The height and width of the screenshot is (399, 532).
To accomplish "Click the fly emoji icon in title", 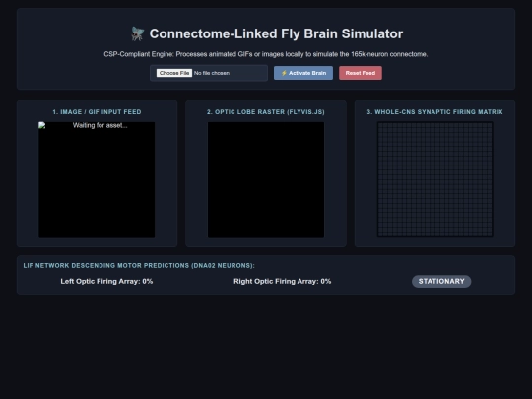I will pyautogui.click(x=138, y=33).
